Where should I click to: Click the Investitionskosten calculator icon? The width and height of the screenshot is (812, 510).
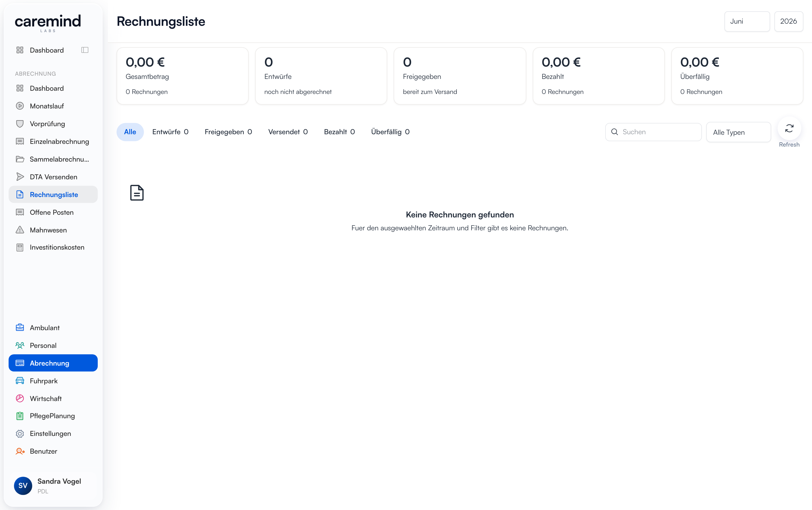click(20, 247)
